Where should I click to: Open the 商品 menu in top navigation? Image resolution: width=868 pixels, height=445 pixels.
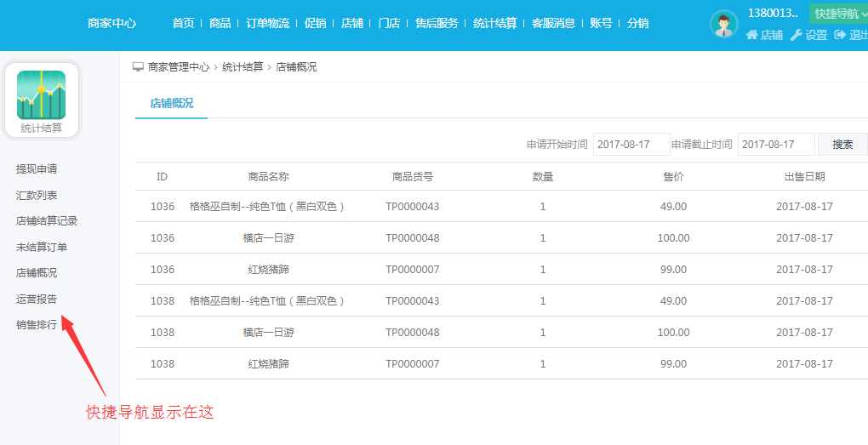[220, 24]
